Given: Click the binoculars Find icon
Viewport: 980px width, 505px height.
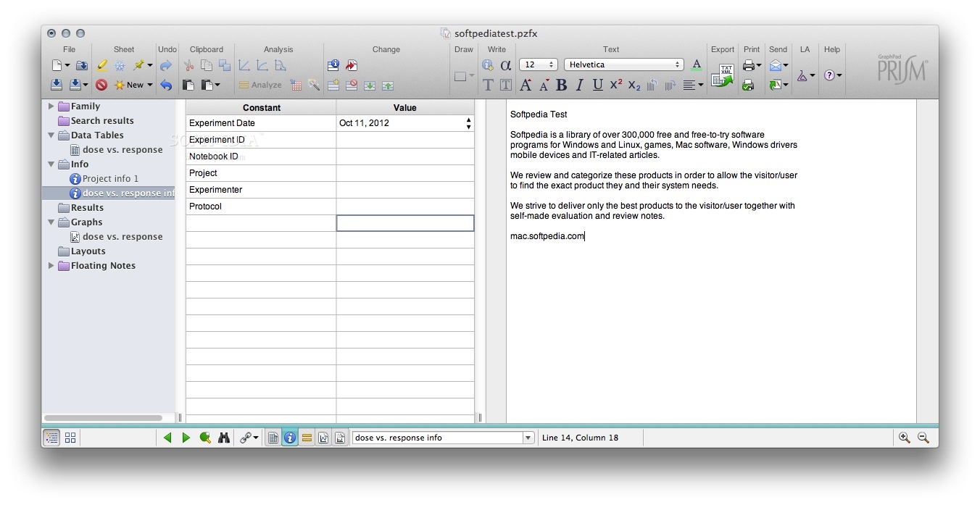Looking at the screenshot, I should pos(224,438).
